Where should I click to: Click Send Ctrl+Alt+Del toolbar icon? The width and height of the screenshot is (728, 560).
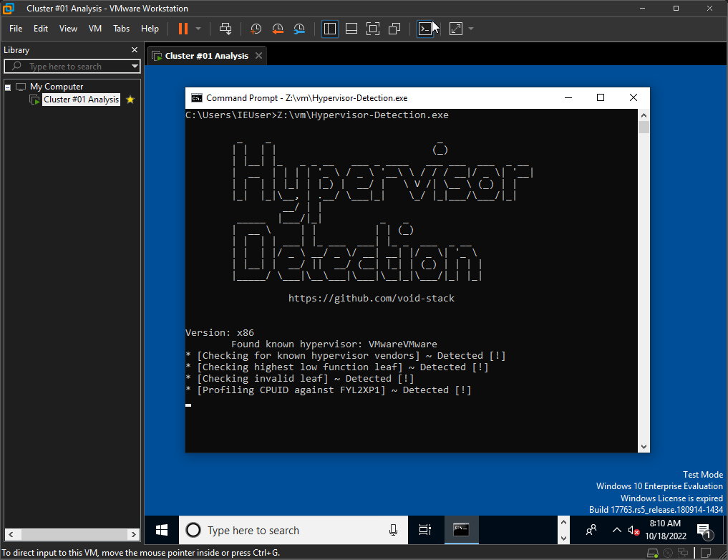pyautogui.click(x=225, y=29)
